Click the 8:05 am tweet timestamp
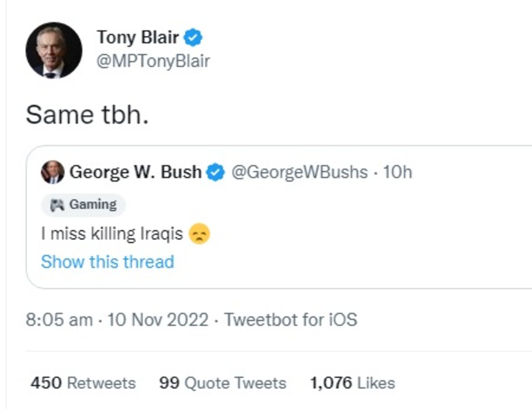Screen dimensions: 532x409 point(59,320)
